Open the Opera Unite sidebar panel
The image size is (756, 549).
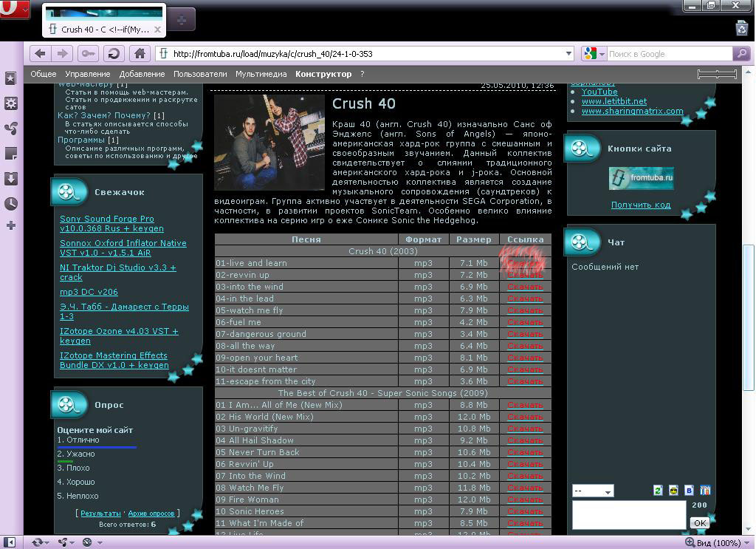[x=10, y=129]
